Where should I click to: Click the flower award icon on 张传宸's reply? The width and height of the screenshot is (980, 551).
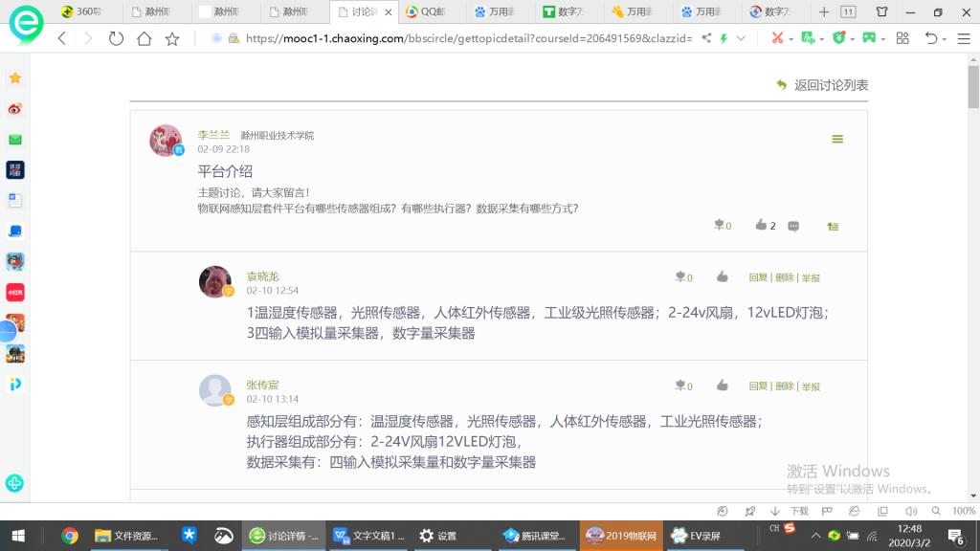pos(680,386)
